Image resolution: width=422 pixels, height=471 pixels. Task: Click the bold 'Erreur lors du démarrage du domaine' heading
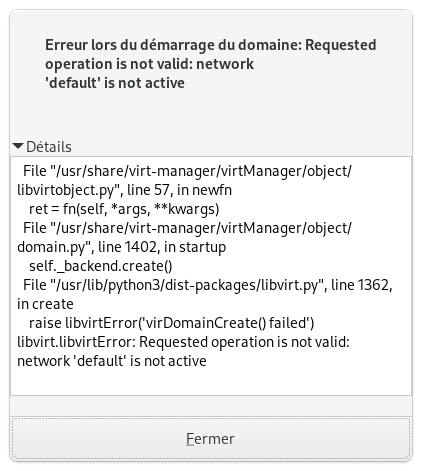click(x=173, y=45)
